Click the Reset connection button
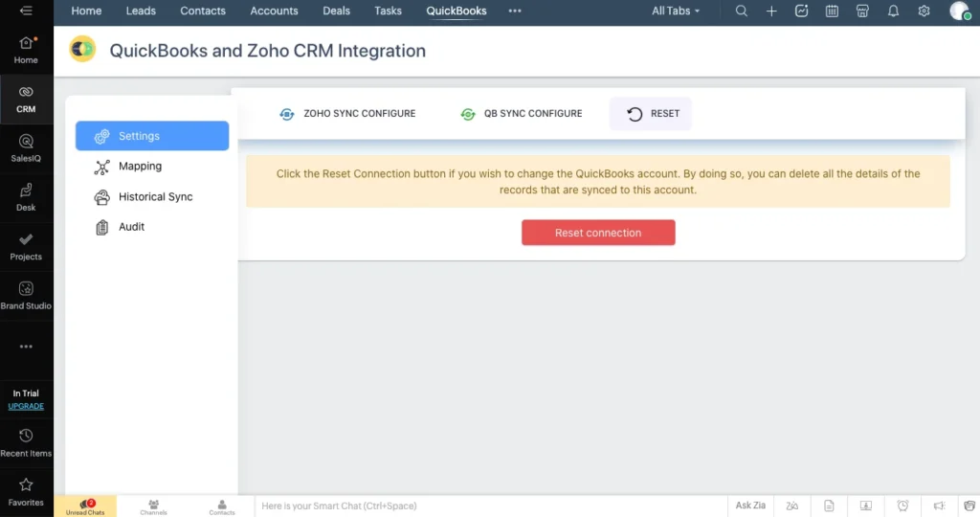 [598, 233]
